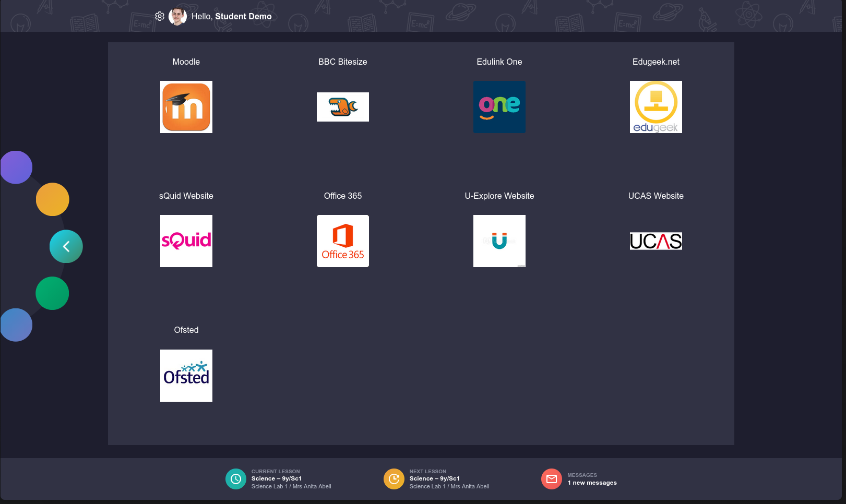Viewport: 846px width, 504px height.
Task: Click the Edugeek.net label
Action: tap(656, 62)
